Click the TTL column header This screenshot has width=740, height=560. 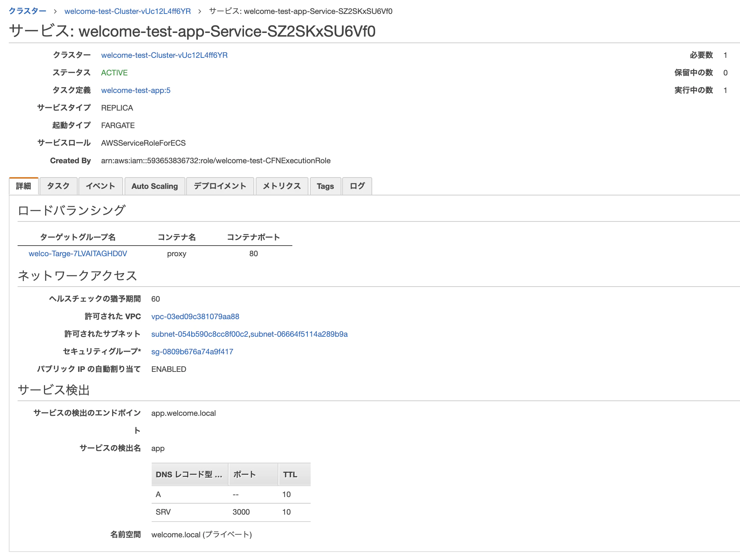pos(295,474)
